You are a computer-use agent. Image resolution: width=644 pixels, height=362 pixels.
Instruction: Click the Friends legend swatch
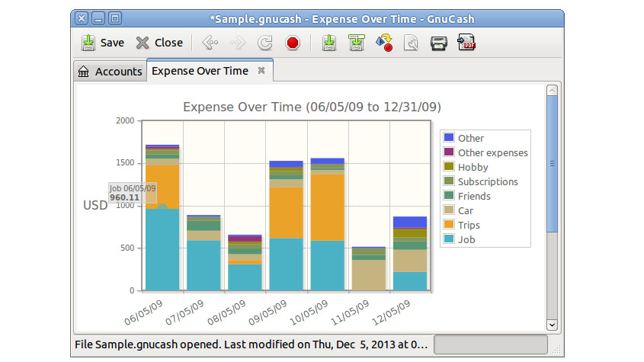(449, 195)
